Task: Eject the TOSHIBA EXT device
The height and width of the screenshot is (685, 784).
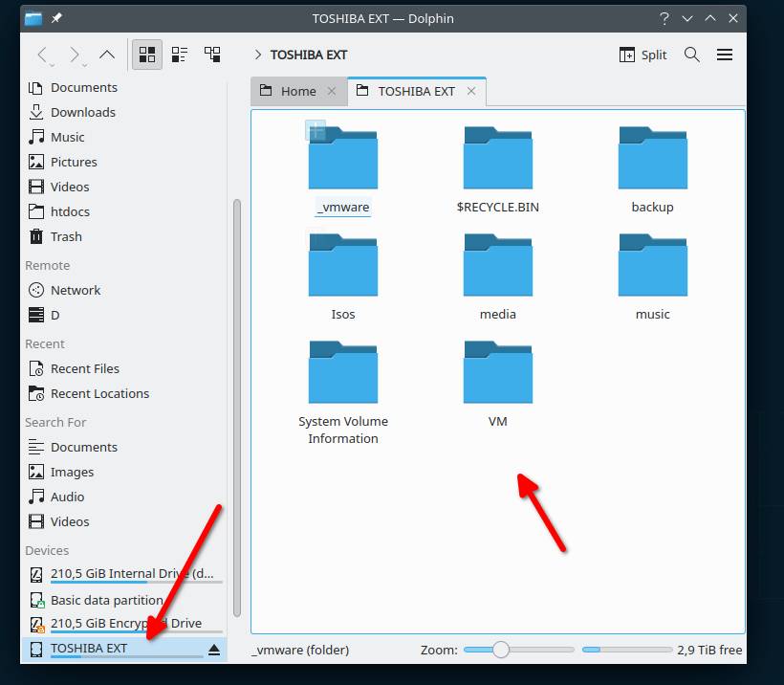Action: click(214, 650)
